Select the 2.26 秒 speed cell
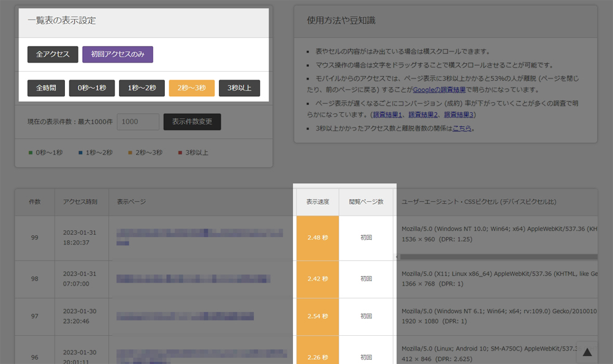This screenshot has height=364, width=613. coord(318,351)
